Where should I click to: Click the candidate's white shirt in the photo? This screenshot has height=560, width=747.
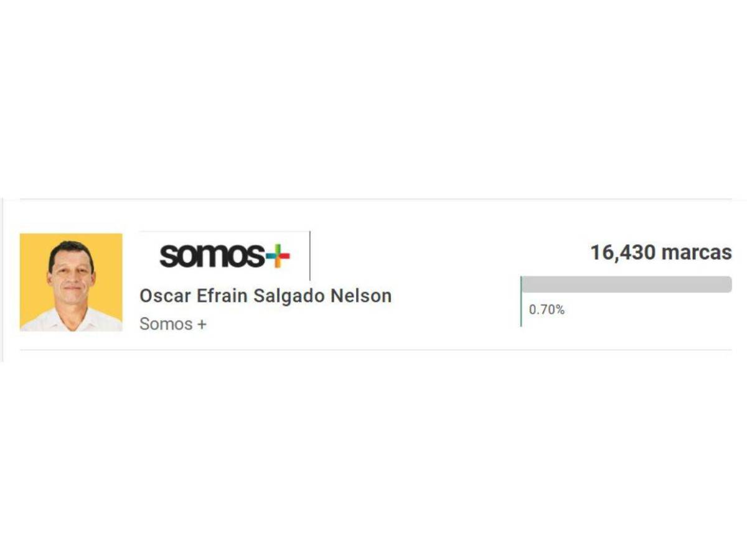(71, 322)
